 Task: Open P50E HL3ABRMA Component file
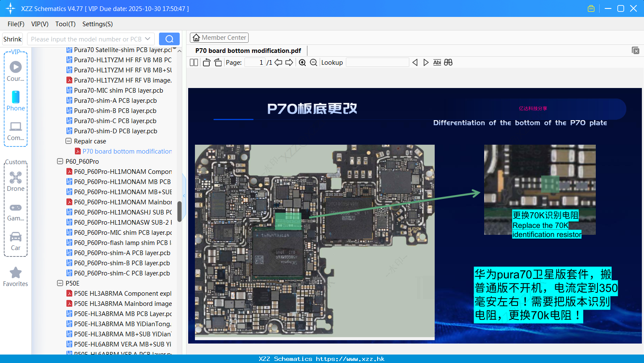pyautogui.click(x=119, y=294)
